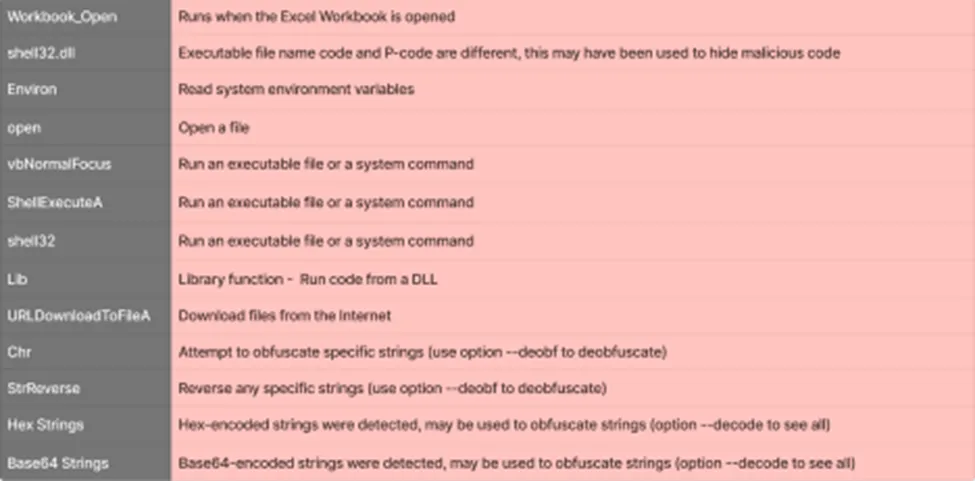Select the URLDownloadToFileA keyword cell
The height and width of the screenshot is (481, 975).
[85, 316]
